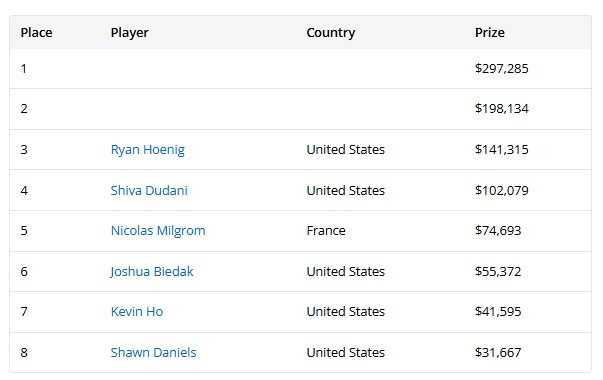Select the $55,372 prize cell
This screenshot has width=603, height=380.
(x=498, y=272)
